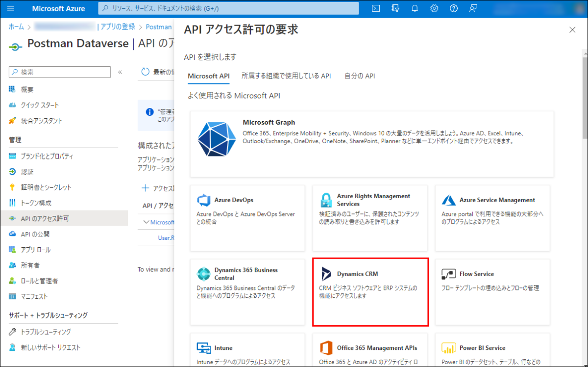Open トラブルシューティング in the sidebar
The image size is (588, 367).
coord(64,332)
